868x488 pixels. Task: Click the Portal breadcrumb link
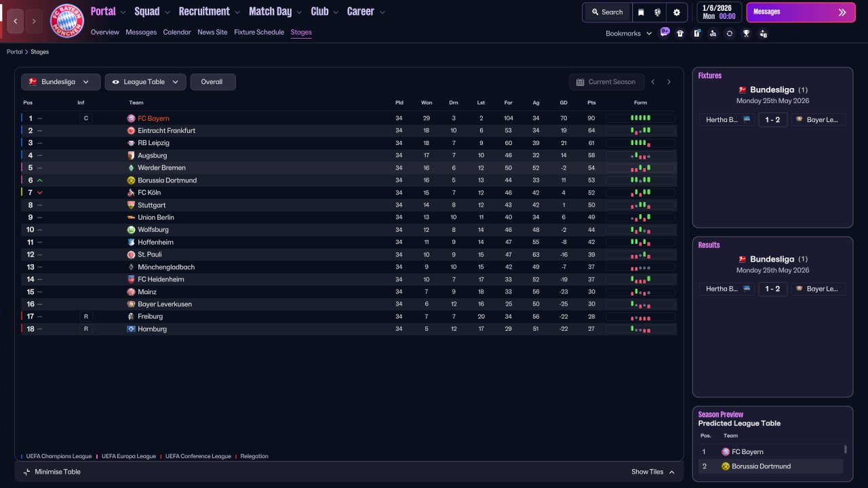(14, 52)
